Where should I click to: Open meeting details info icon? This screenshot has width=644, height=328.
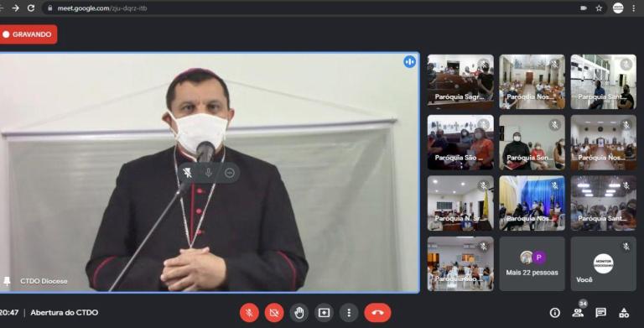pyautogui.click(x=555, y=313)
